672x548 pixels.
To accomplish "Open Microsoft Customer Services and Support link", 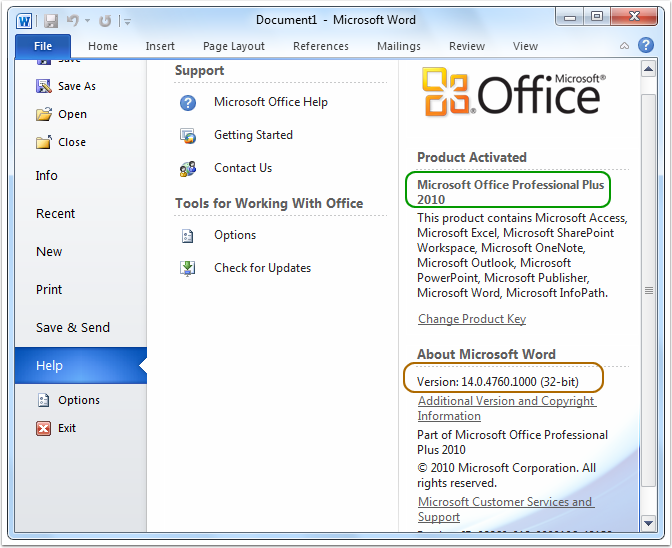I will coord(506,509).
